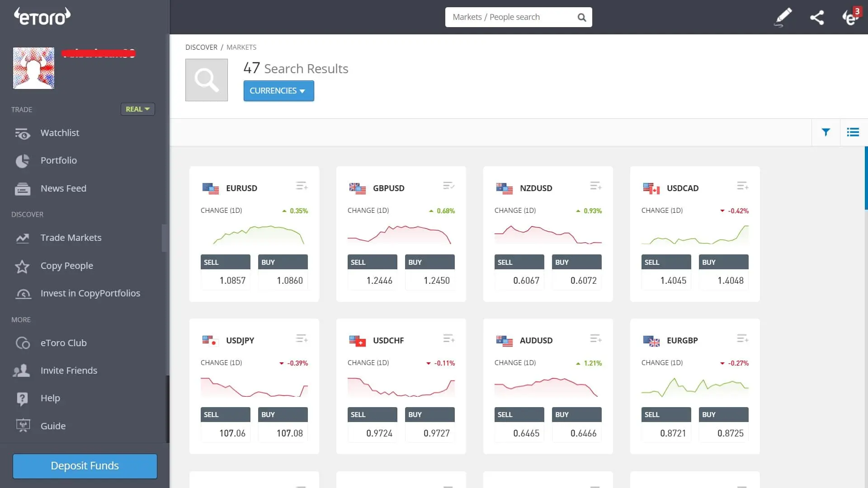Add EURUSD to watchlist
The image size is (868, 488).
[x=302, y=186]
